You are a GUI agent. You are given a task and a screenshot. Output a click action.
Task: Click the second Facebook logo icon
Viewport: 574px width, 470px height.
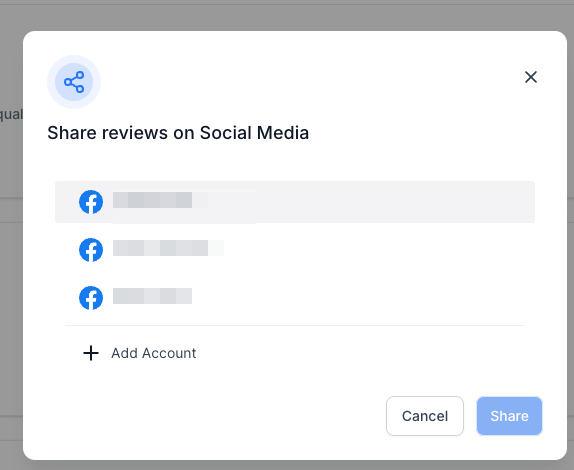pos(91,250)
